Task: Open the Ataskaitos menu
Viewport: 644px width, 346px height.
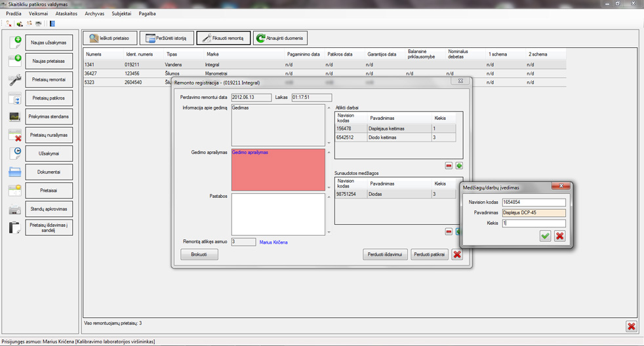Action: [x=66, y=14]
